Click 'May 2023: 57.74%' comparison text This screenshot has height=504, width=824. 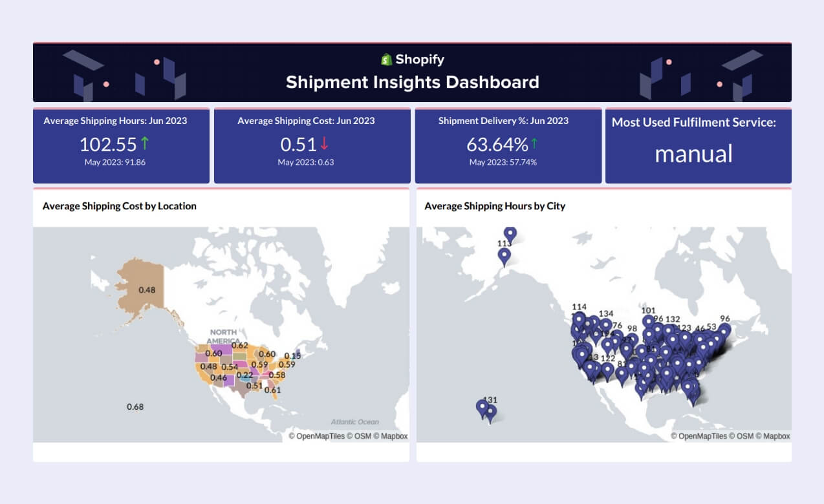point(503,162)
